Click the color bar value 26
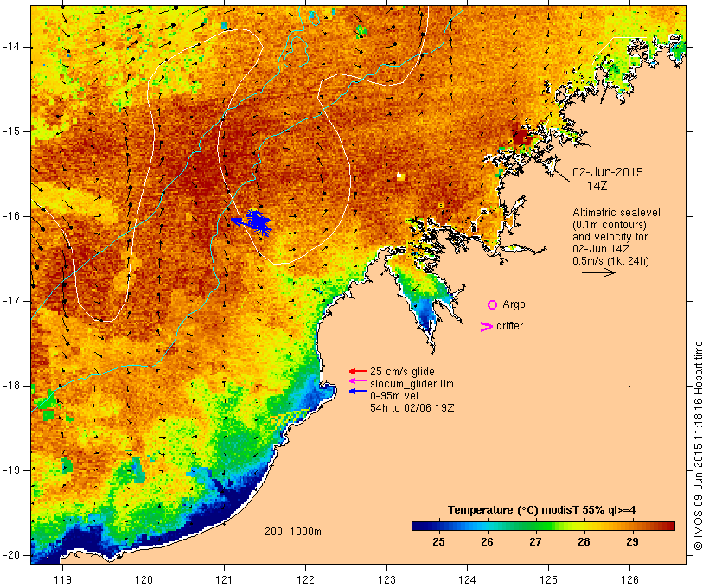This screenshot has width=709, height=588. tap(487, 542)
